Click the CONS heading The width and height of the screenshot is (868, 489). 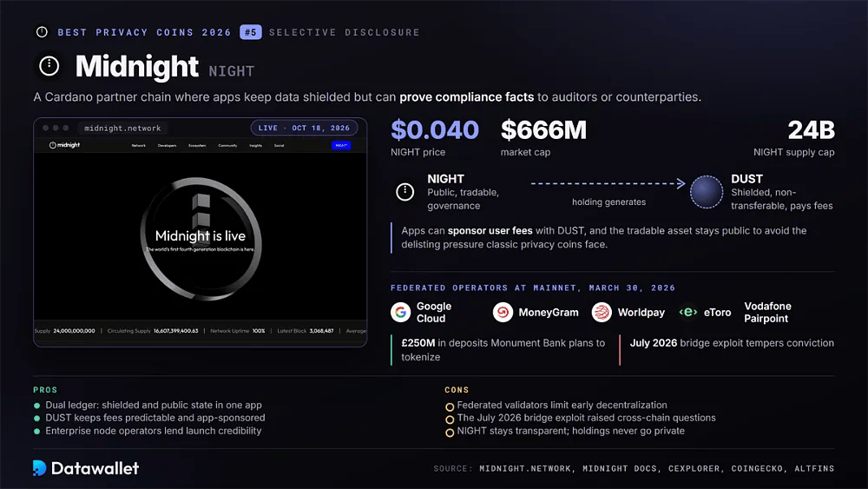(457, 390)
